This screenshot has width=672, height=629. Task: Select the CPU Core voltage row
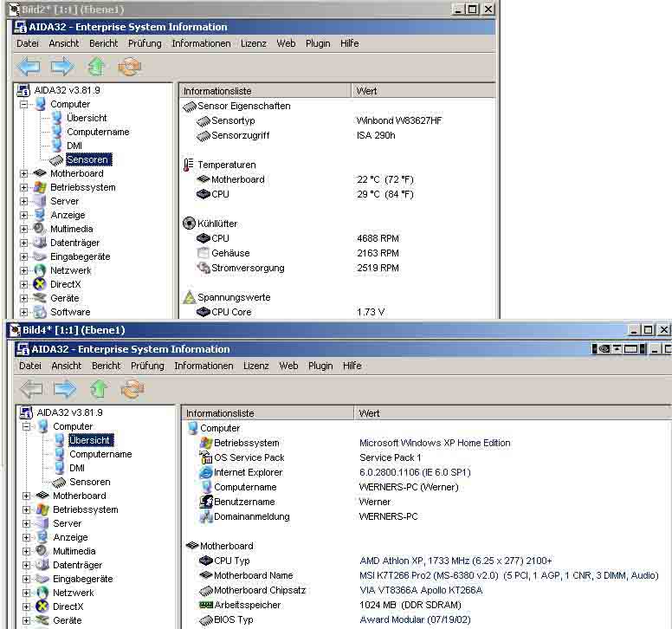pos(290,312)
